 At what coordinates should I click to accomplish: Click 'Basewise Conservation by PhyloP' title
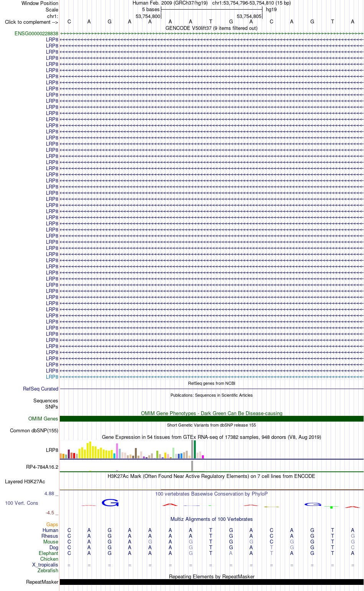(x=212, y=494)
